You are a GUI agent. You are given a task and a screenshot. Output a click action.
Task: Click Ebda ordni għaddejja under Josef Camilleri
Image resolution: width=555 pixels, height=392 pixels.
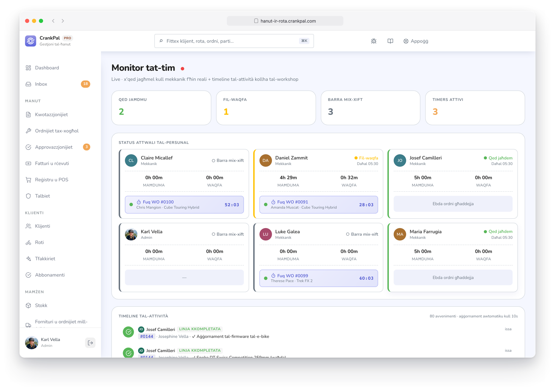click(x=453, y=204)
